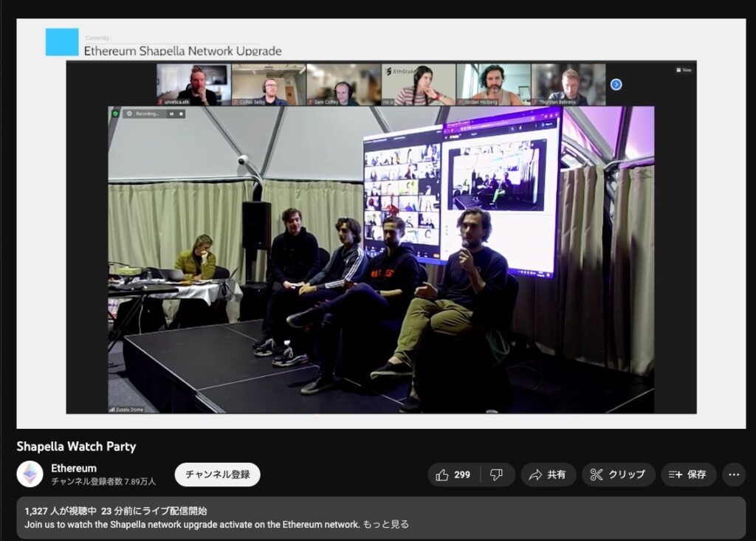
Task: Click the like thumbs-up icon
Action: coord(442,475)
